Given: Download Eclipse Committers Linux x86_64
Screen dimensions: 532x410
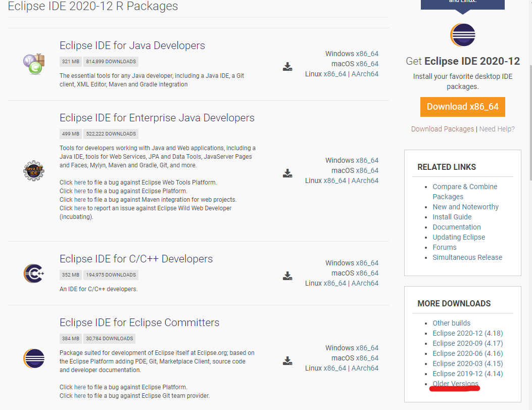Looking at the screenshot, I should click(x=335, y=368).
